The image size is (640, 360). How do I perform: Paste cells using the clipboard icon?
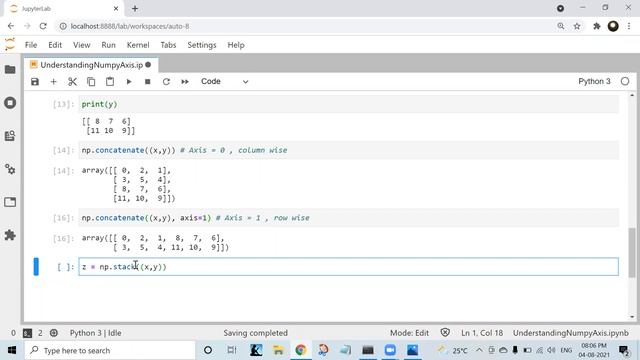110,82
